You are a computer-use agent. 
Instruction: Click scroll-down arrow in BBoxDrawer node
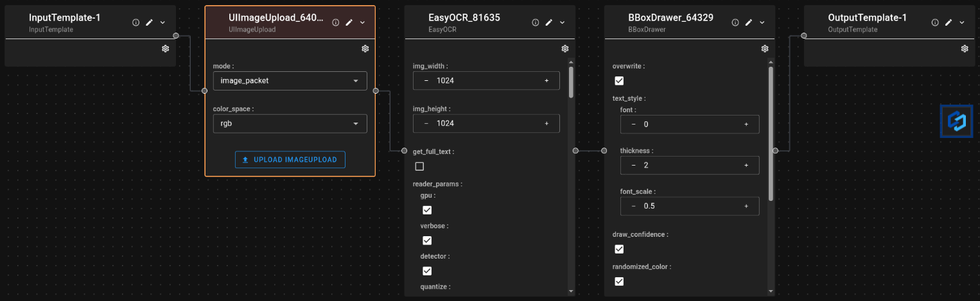click(771, 291)
